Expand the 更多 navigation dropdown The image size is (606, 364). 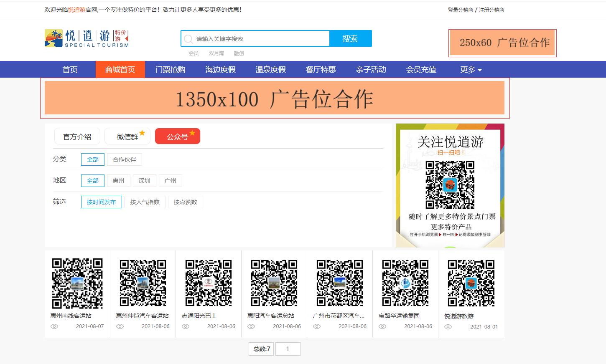[471, 70]
